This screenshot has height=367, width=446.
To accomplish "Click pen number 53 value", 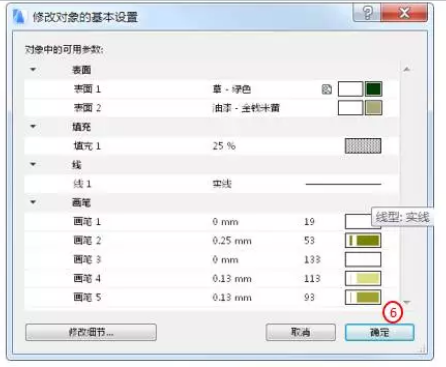I will [309, 241].
